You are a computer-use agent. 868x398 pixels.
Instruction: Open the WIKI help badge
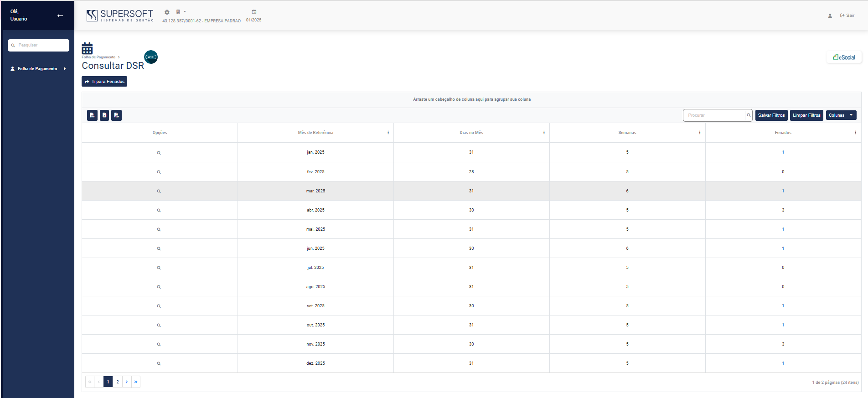tap(151, 57)
